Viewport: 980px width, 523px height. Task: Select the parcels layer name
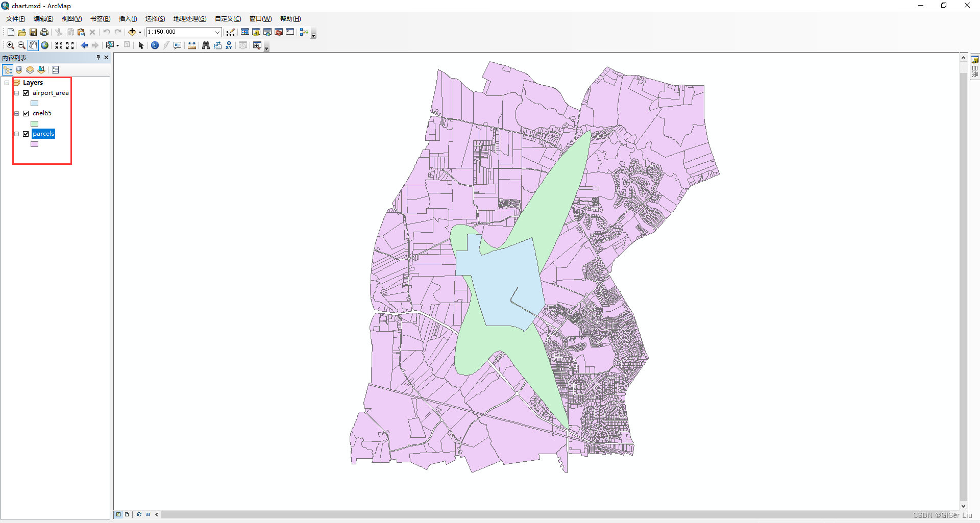coord(43,134)
